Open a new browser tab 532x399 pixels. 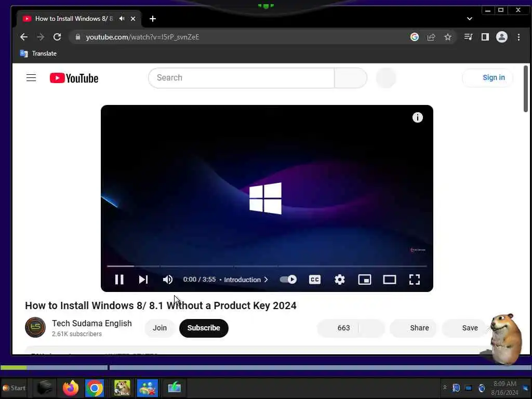153,19
